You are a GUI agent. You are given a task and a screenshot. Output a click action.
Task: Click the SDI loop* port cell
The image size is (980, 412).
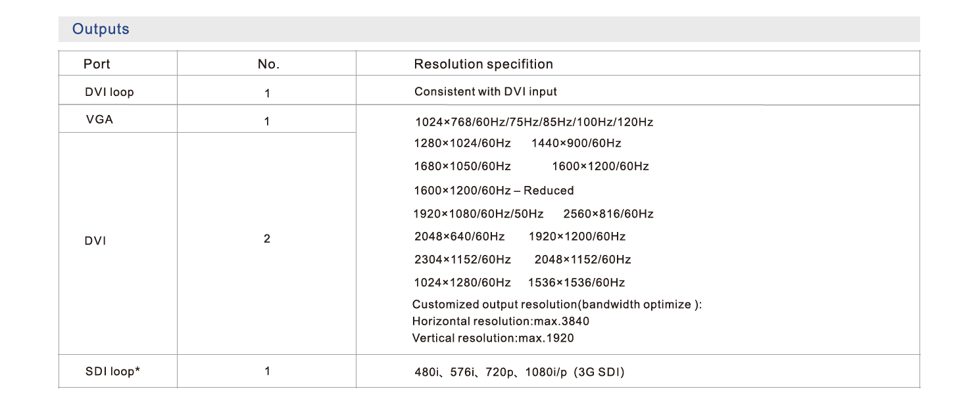112,372
